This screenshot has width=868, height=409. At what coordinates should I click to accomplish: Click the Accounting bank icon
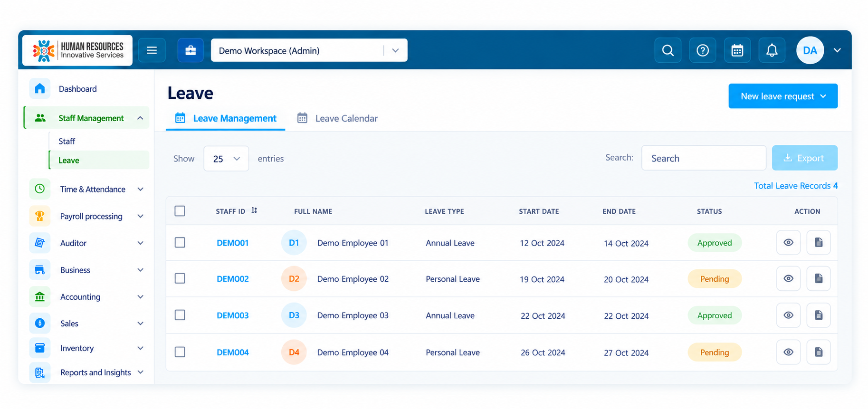(x=40, y=297)
